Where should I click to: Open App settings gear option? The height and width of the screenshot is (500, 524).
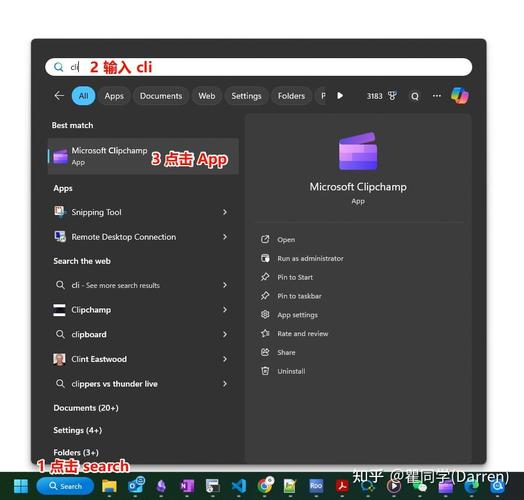click(x=289, y=315)
